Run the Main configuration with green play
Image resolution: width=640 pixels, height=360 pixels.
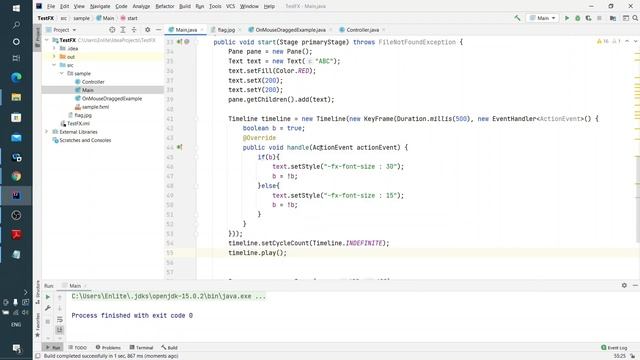(567, 18)
